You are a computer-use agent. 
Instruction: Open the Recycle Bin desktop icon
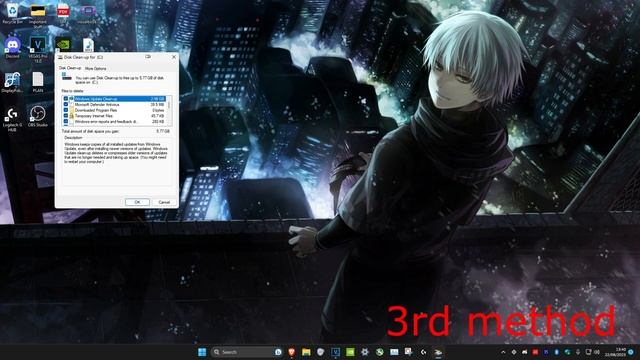click(12, 13)
